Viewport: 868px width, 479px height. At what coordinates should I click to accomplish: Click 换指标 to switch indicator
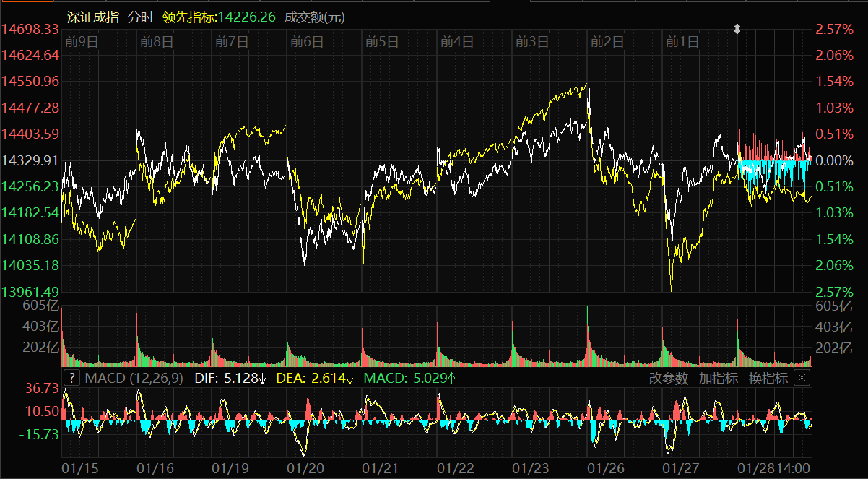(x=768, y=378)
